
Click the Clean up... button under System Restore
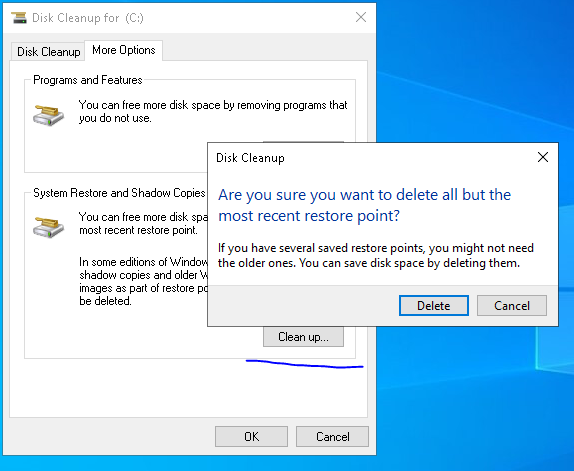pos(303,337)
